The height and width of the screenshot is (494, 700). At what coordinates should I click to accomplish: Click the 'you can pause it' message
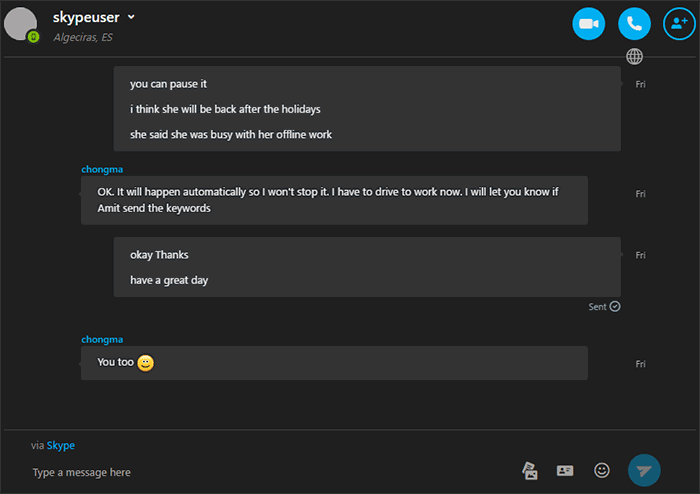(168, 84)
